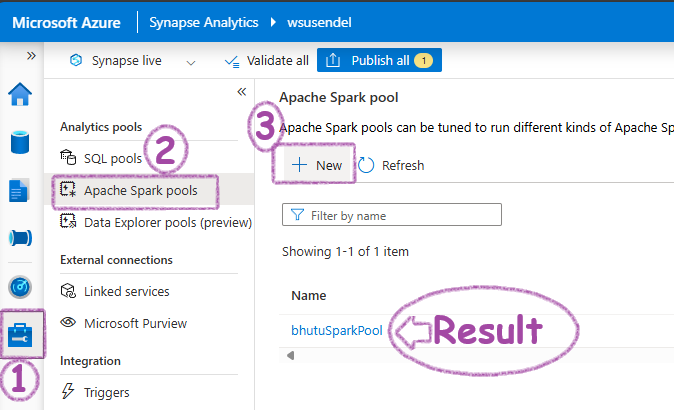674x410 pixels.
Task: Click the Refresh button
Action: tap(391, 165)
